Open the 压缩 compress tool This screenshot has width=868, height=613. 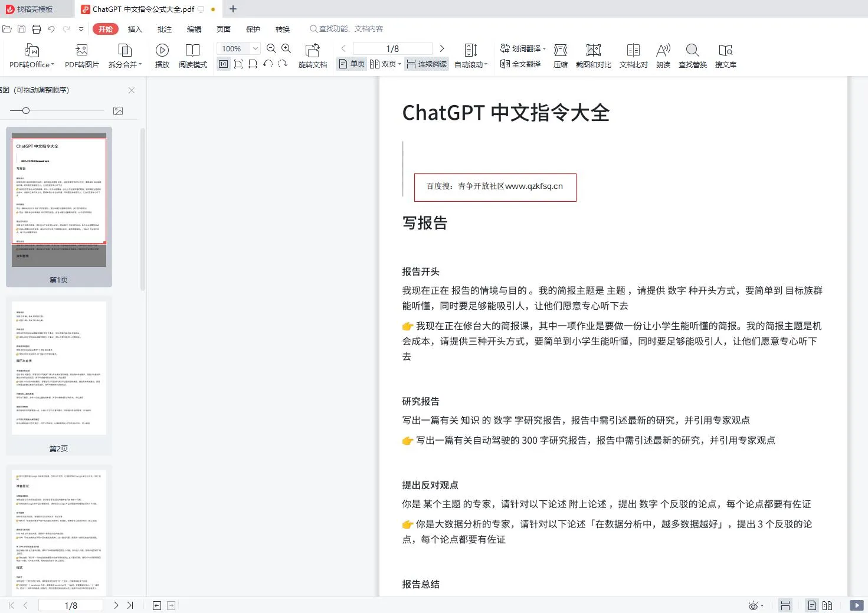pyautogui.click(x=561, y=56)
